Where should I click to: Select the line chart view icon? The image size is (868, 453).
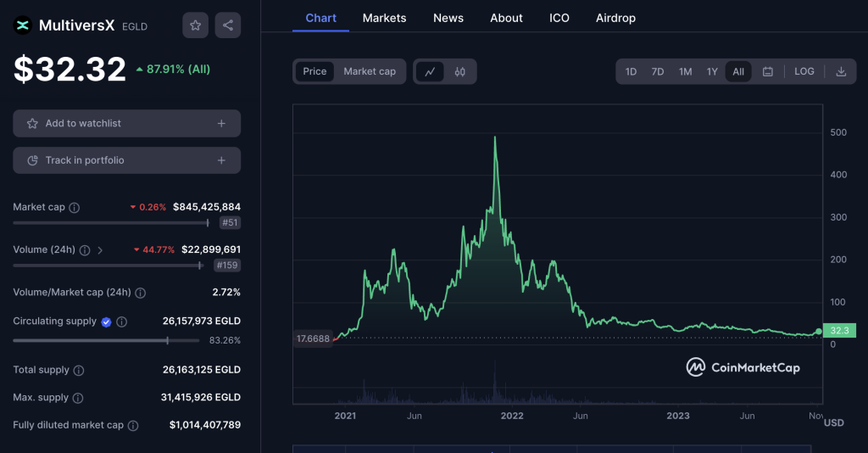430,71
